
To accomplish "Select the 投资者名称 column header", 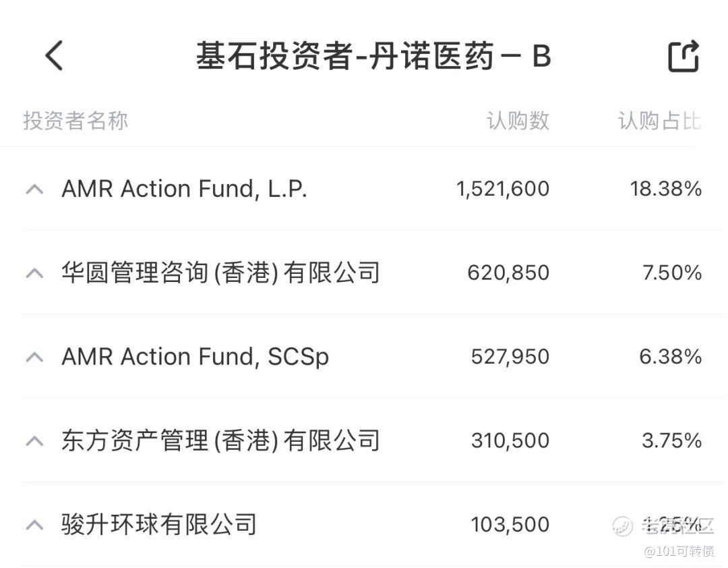I will pos(75,121).
